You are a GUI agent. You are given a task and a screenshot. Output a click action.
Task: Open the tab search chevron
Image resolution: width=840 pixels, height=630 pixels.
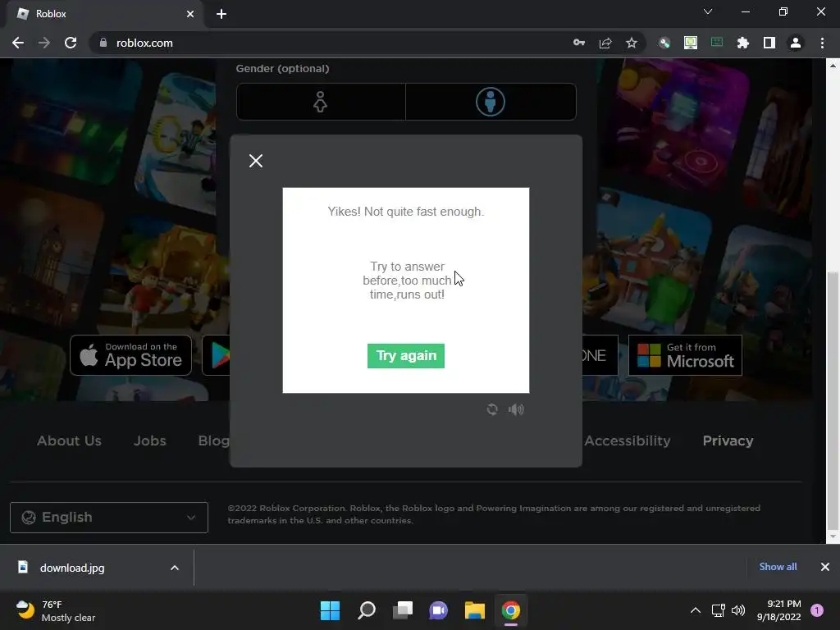[x=708, y=11]
